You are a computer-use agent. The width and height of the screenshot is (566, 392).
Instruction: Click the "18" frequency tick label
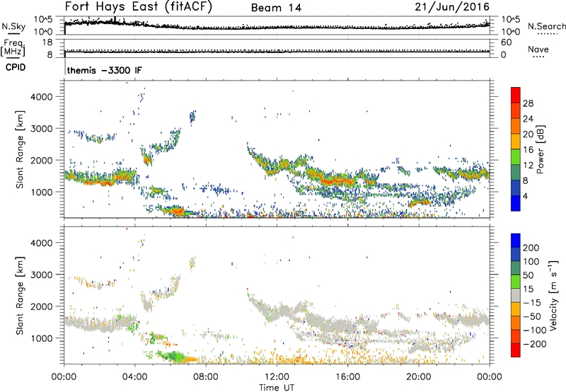47,42
